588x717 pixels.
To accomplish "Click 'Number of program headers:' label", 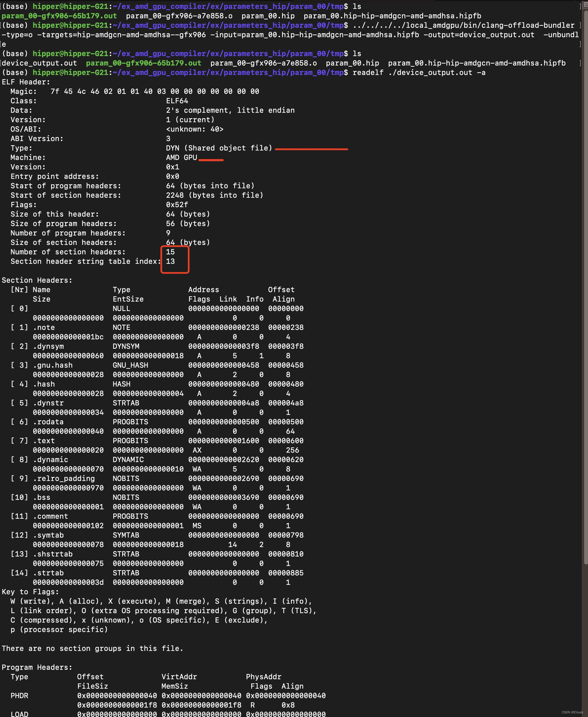I will [68, 233].
